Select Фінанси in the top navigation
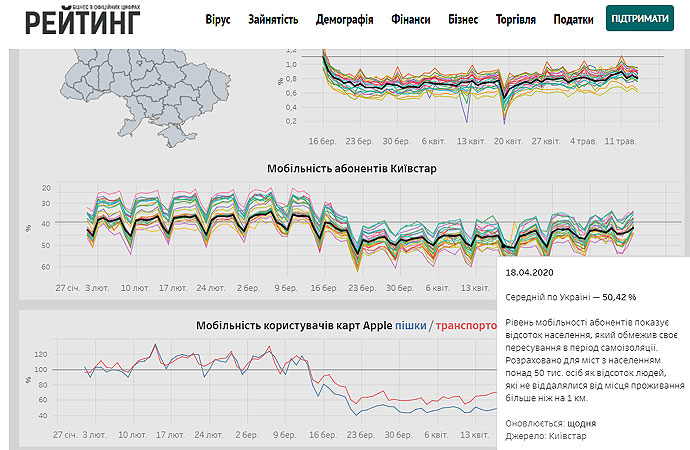Image resolution: width=690 pixels, height=450 pixels. point(412,20)
